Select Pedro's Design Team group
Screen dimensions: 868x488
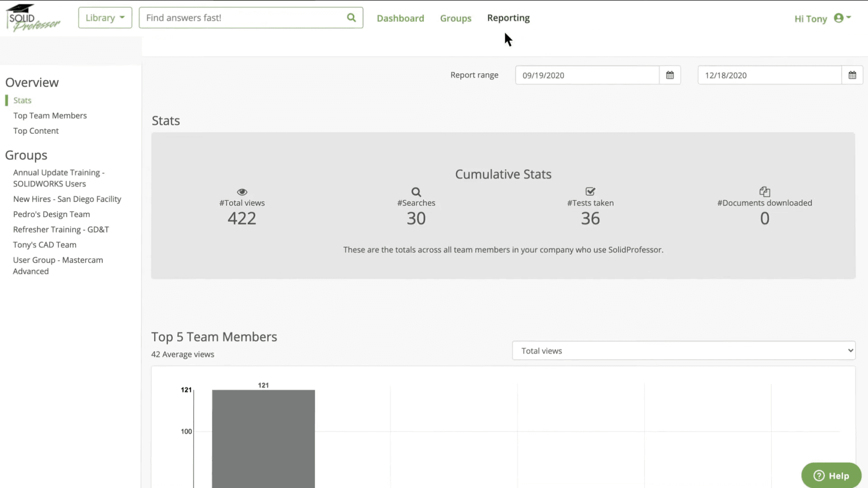coord(52,215)
